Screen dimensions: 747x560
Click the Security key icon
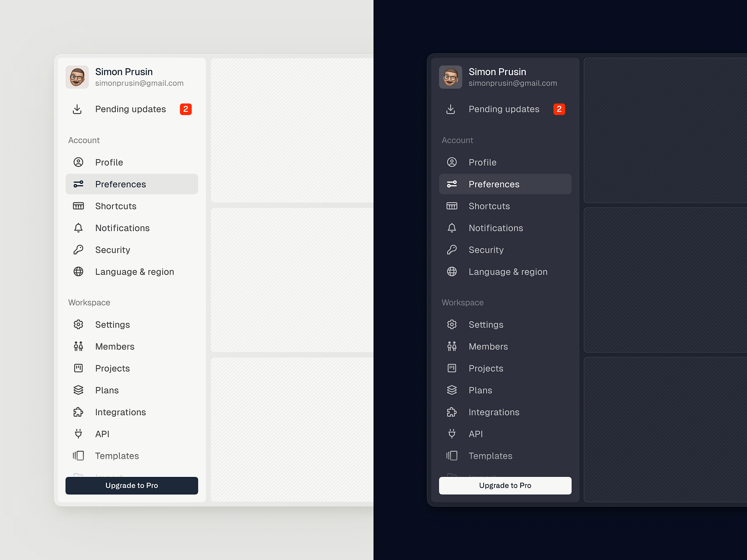(78, 250)
